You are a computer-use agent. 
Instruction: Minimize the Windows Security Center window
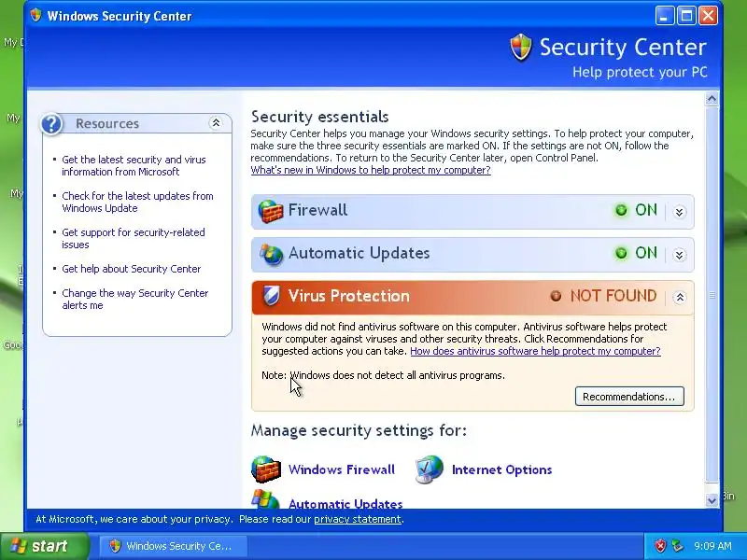(664, 16)
